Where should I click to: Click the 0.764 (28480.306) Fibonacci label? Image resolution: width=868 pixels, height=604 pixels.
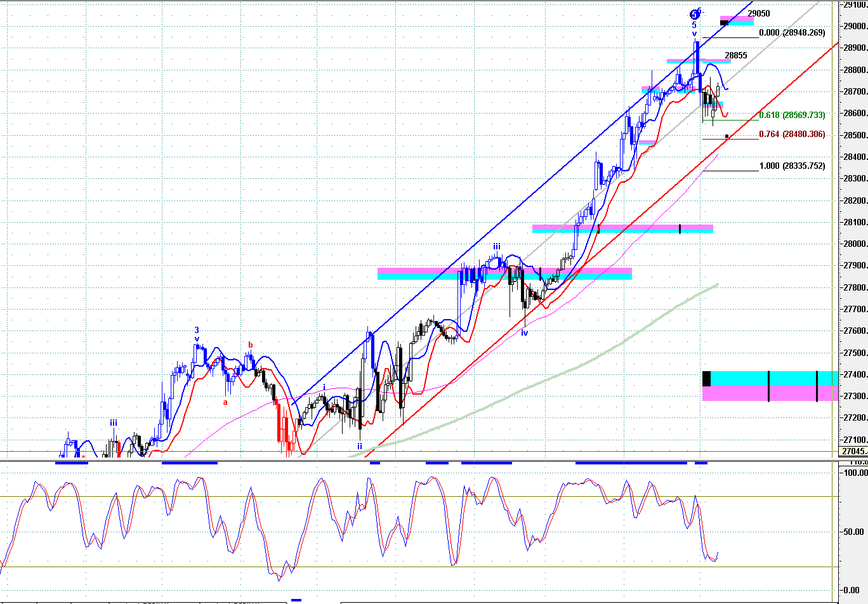click(x=792, y=135)
